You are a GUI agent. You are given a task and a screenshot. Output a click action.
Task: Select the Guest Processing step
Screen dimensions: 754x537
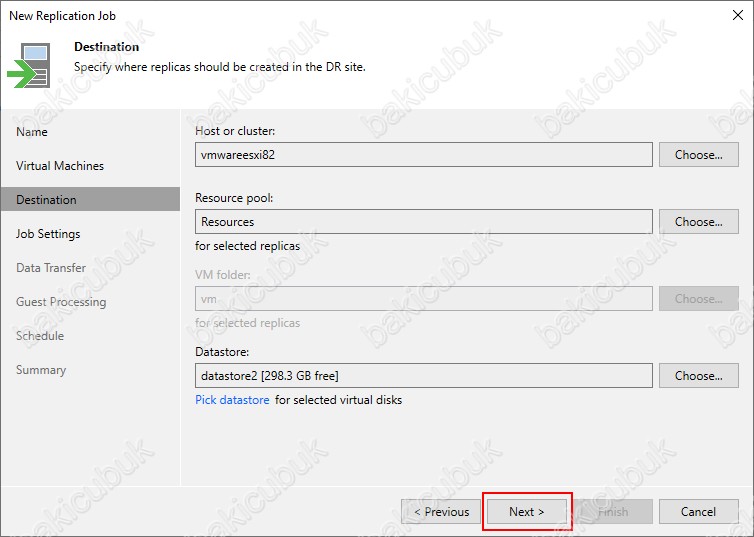coord(61,302)
